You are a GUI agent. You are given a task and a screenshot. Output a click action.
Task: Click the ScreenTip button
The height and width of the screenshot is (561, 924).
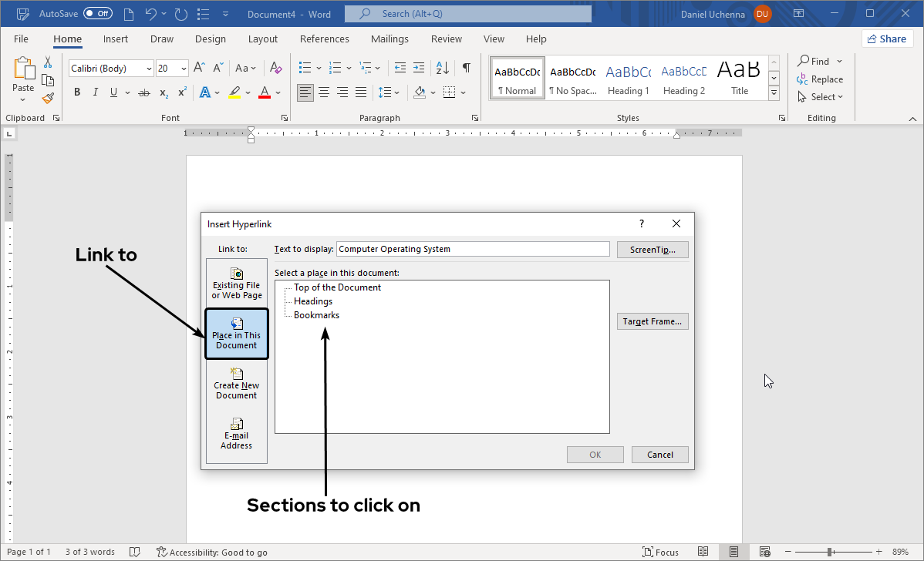coord(653,249)
